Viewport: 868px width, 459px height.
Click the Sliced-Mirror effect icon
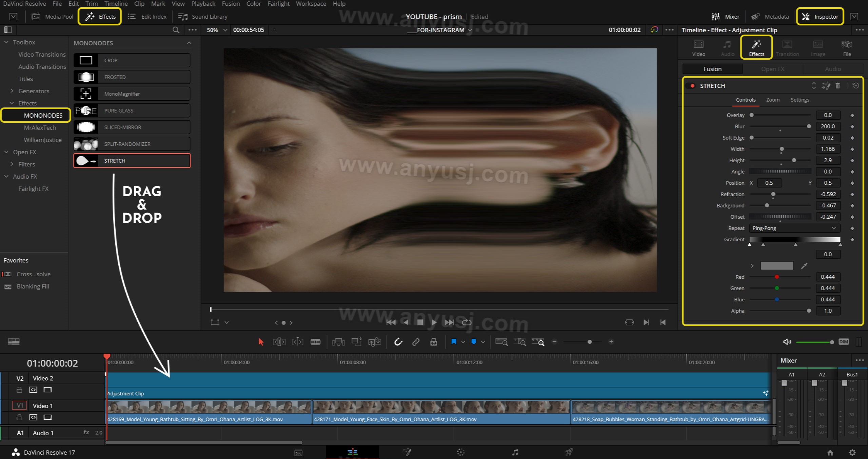coord(87,127)
